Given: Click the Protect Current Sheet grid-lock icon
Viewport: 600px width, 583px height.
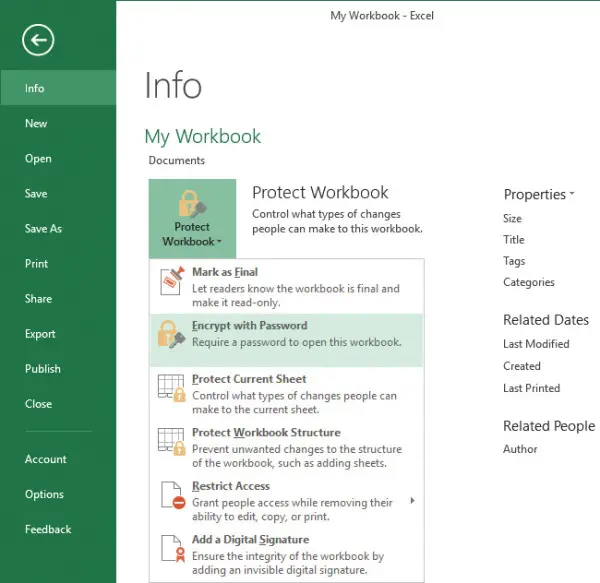Looking at the screenshot, I should (172, 388).
